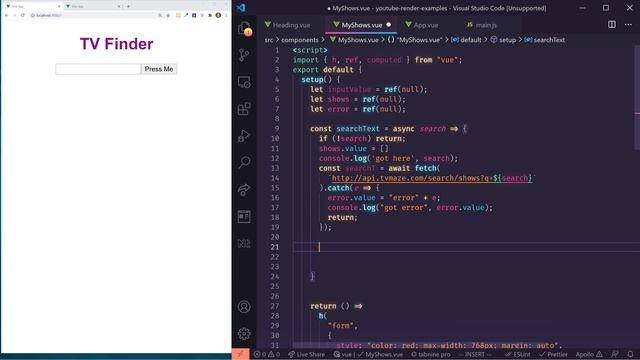Click 'inputValue' on line 5
The width and height of the screenshot is (640, 360).
[x=349, y=89]
